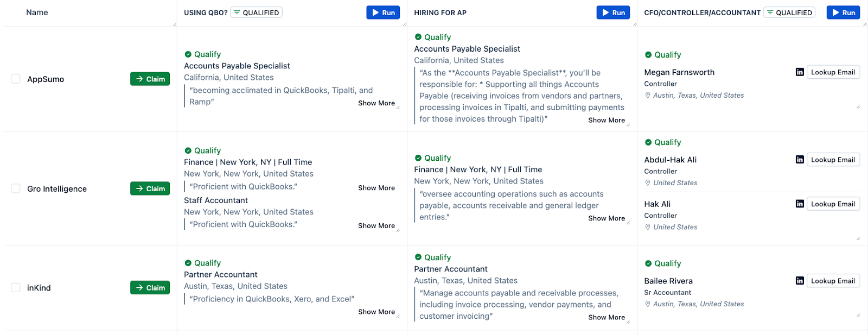The width and height of the screenshot is (868, 334).
Task: Lookup email for Megan Farnsworth
Action: 833,72
